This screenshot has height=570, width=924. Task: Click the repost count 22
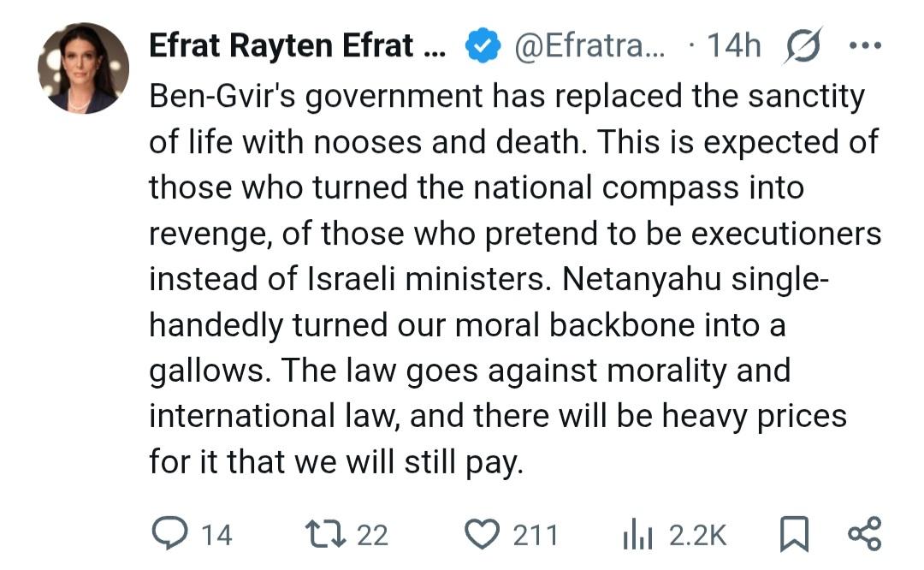pos(372,536)
